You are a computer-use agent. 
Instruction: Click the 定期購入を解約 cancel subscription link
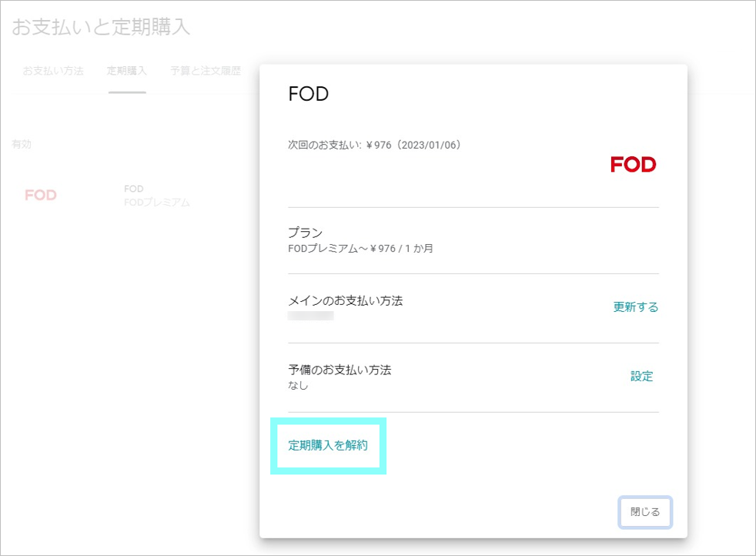(328, 445)
